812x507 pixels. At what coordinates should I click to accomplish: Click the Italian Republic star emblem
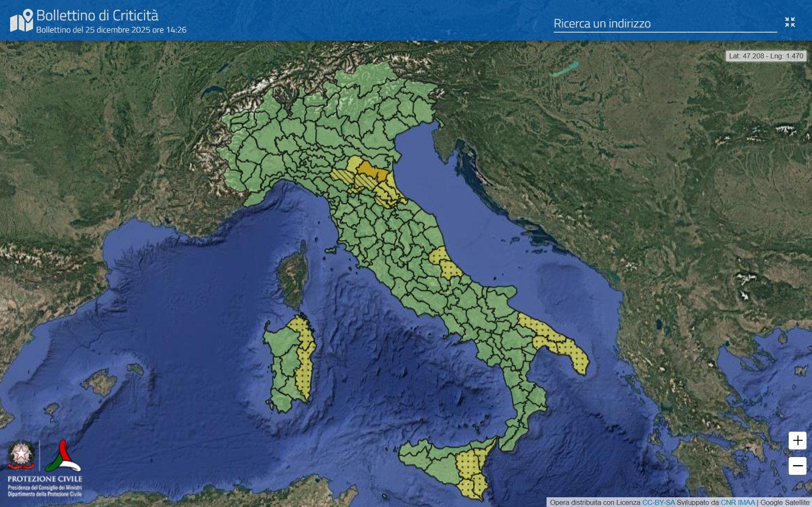[x=21, y=455]
